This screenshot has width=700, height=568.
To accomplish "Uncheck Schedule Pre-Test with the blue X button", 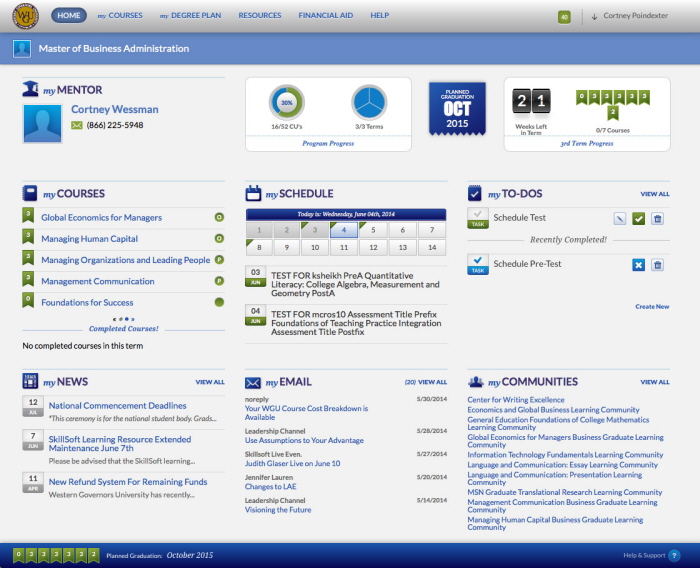I will [638, 265].
